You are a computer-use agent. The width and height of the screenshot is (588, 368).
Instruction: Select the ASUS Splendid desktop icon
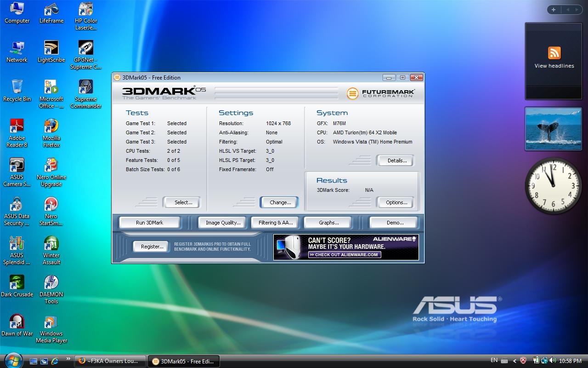[17, 251]
